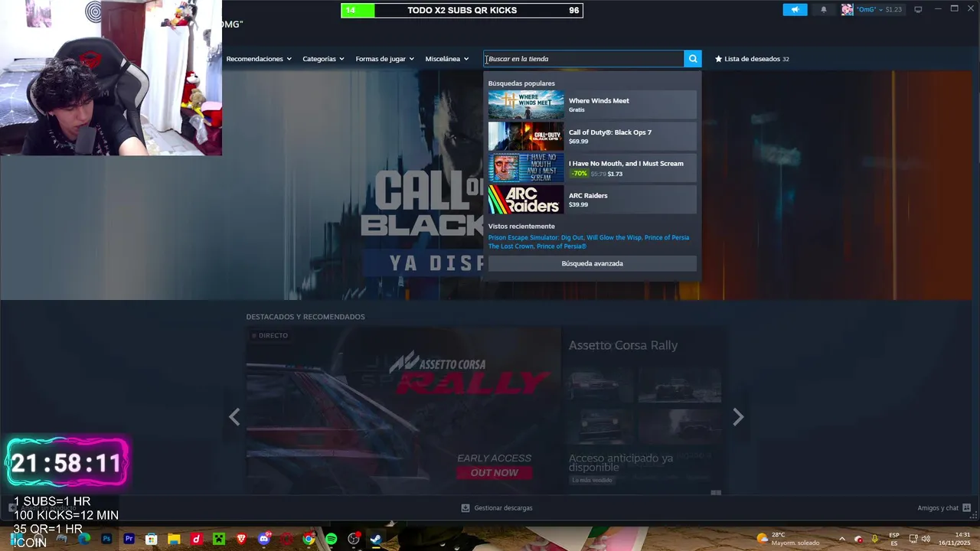This screenshot has height=551, width=980.
Task: Click the red recording tray icon
Action: click(x=858, y=539)
